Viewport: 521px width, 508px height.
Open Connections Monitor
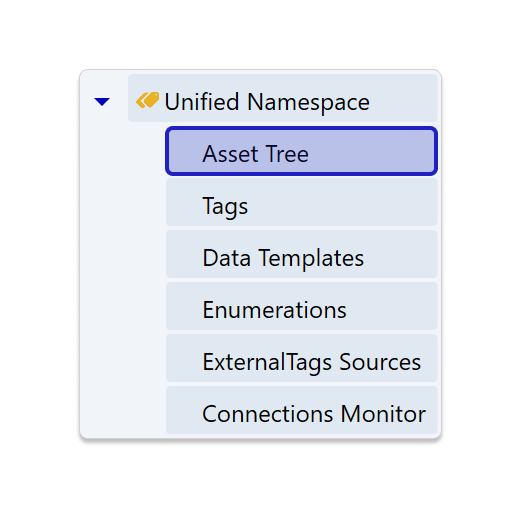click(x=302, y=410)
